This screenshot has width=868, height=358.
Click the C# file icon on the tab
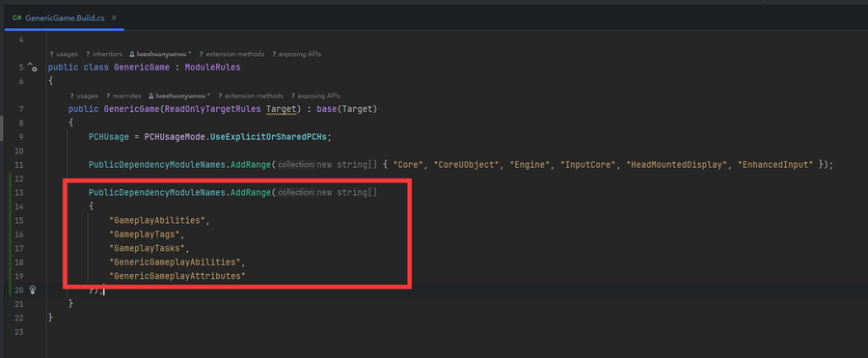tap(17, 17)
